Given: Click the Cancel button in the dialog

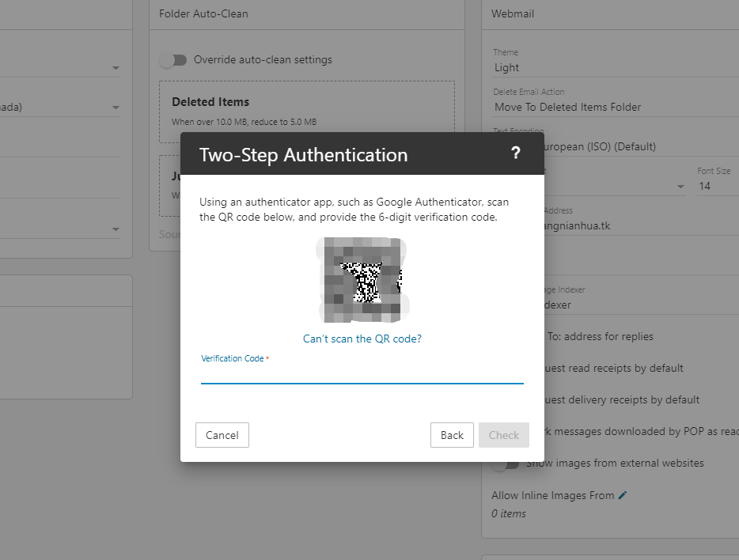Looking at the screenshot, I should 222,435.
